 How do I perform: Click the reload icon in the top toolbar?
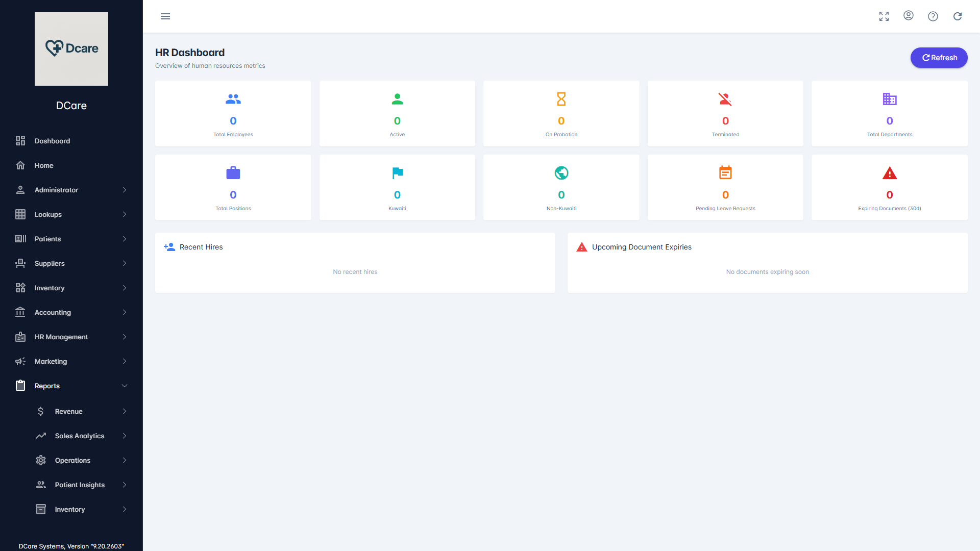tap(958, 16)
